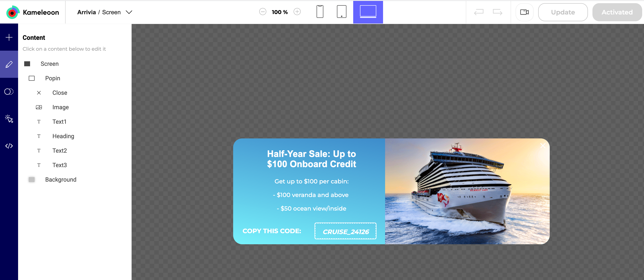Open the circular animation sidebar icon

[x=9, y=92]
